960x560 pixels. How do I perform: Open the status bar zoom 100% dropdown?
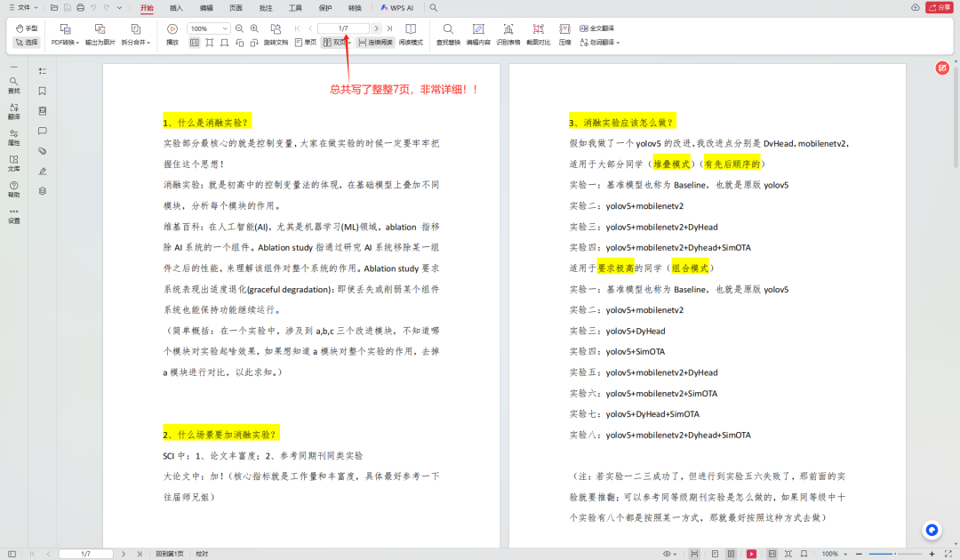pyautogui.click(x=835, y=554)
